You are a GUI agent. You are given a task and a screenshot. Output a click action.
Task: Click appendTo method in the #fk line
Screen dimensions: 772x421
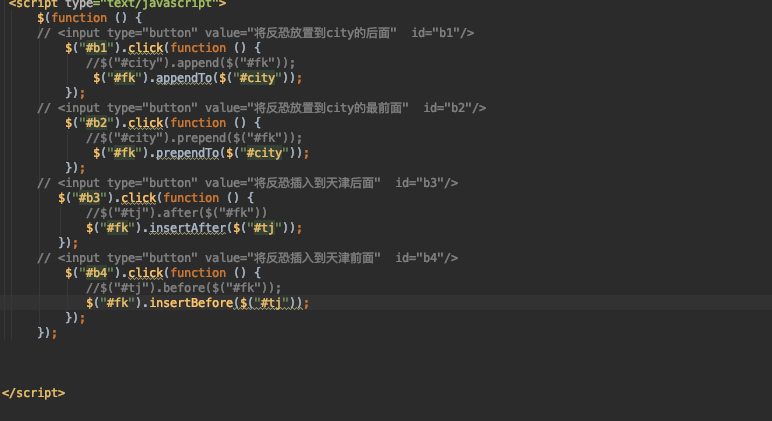(x=184, y=78)
